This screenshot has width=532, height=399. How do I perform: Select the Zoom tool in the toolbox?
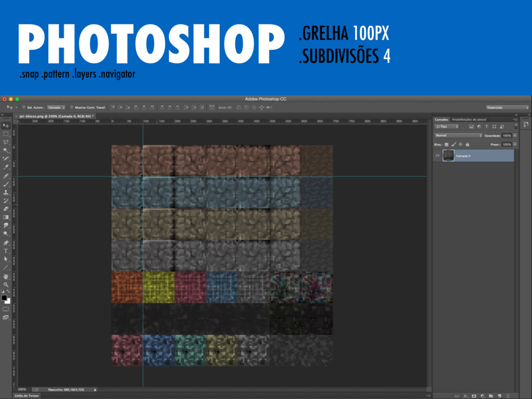point(6,285)
